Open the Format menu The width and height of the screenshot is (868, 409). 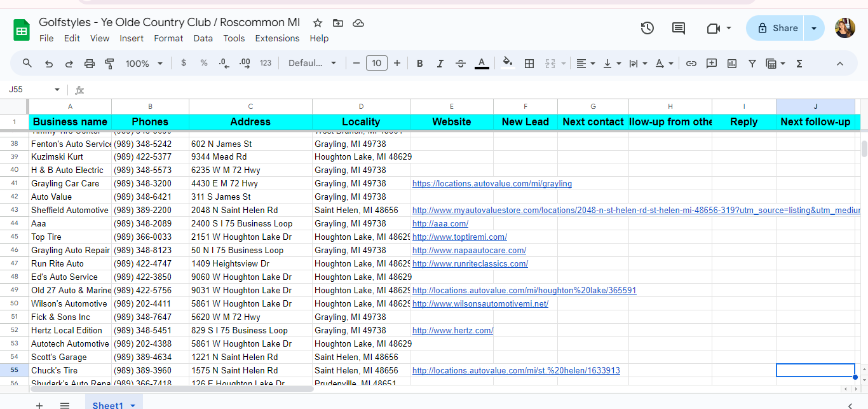click(168, 38)
